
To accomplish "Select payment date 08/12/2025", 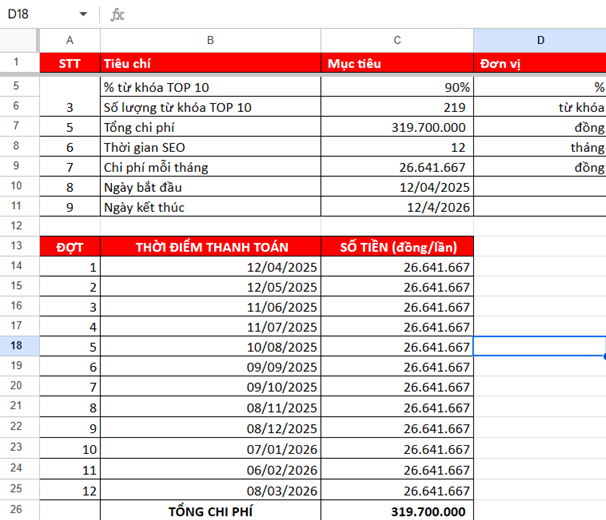I will tap(211, 428).
